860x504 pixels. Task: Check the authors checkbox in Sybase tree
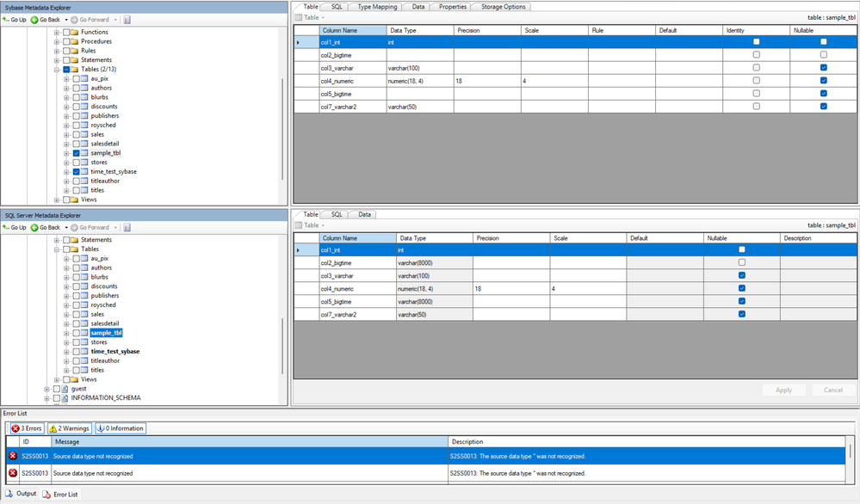click(x=77, y=89)
